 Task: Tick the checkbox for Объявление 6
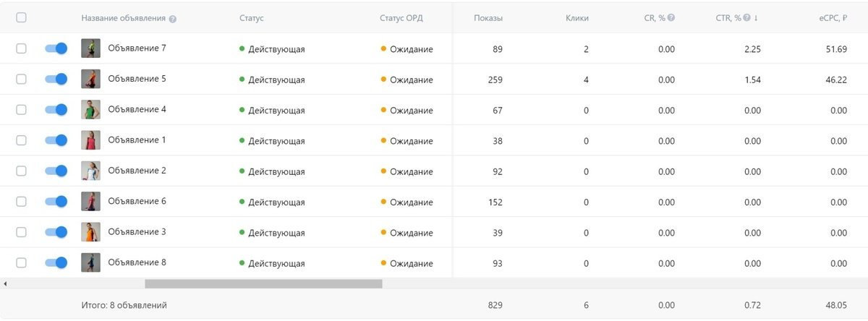click(21, 202)
